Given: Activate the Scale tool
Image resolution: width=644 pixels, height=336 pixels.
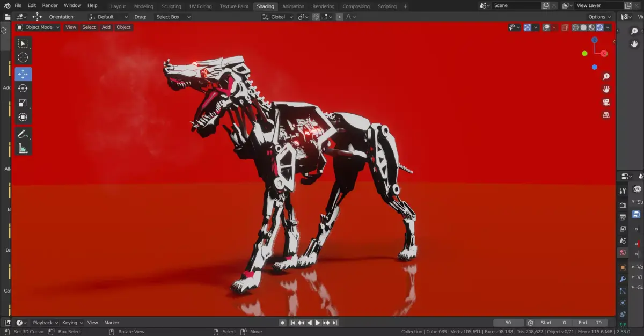Looking at the screenshot, I should click(x=23, y=103).
